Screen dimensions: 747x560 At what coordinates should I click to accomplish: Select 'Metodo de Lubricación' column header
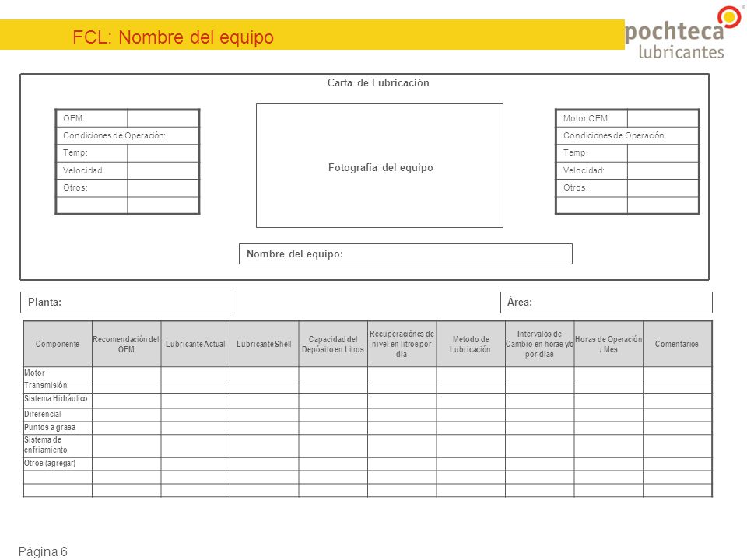point(471,344)
